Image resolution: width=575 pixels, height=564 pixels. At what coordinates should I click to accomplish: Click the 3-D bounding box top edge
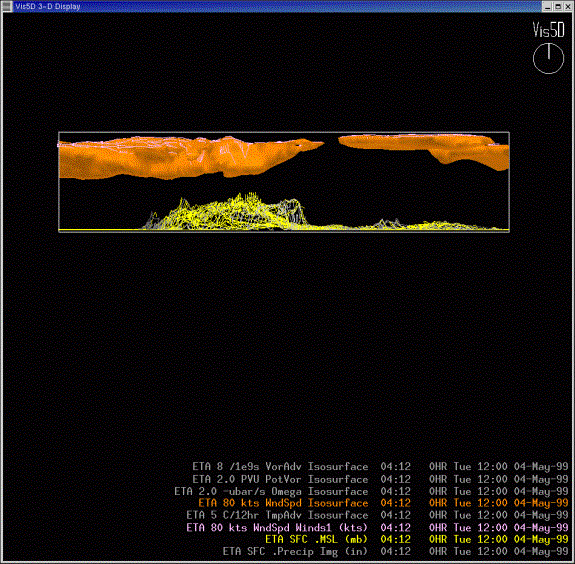click(x=284, y=132)
